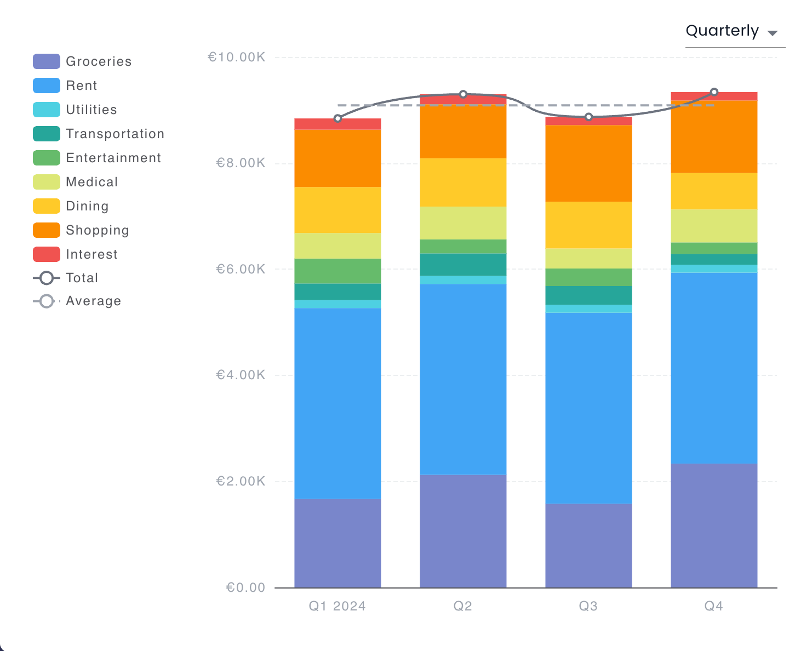Screen dimensions: 812x651
Task: Select the Q1 Dining bar segment
Action: tap(338, 210)
